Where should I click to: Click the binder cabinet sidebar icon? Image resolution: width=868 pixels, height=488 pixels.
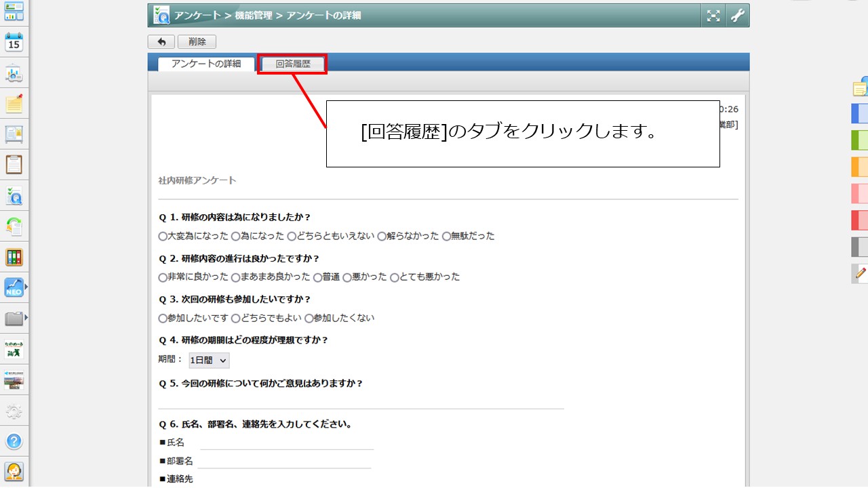(x=14, y=257)
